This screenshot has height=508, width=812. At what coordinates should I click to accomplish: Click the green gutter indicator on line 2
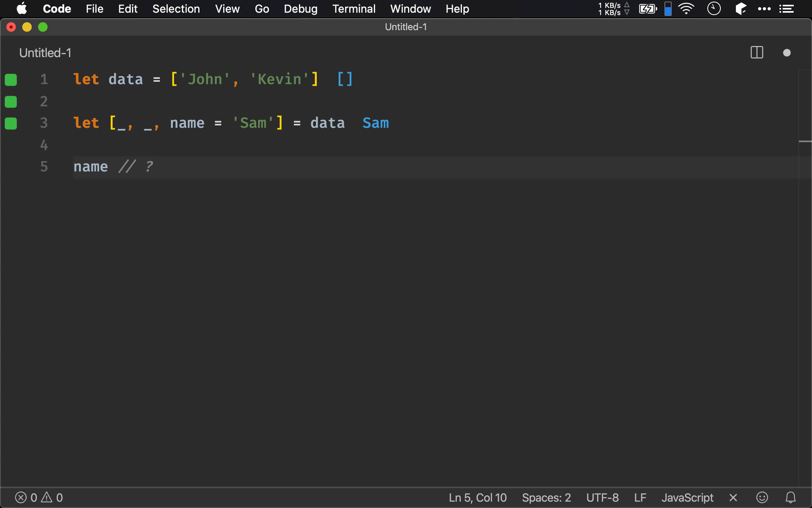[11, 102]
